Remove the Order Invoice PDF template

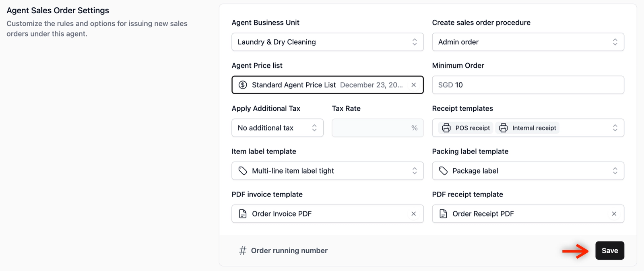pyautogui.click(x=413, y=214)
